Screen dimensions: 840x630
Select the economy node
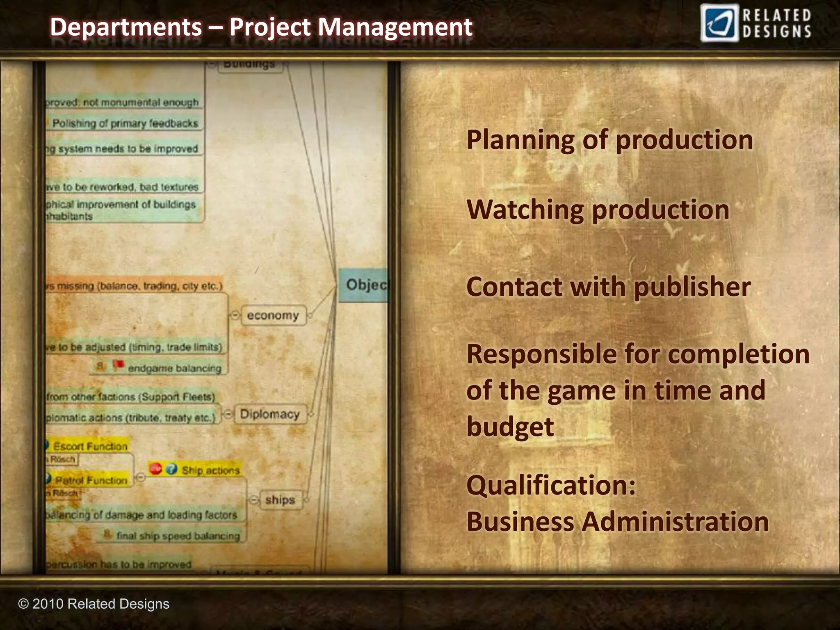pyautogui.click(x=273, y=315)
